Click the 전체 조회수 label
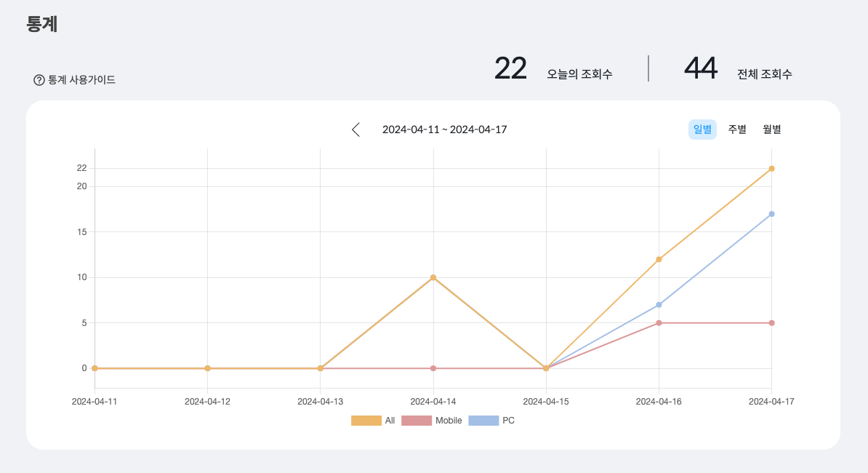The height and width of the screenshot is (473, 868). pos(765,73)
